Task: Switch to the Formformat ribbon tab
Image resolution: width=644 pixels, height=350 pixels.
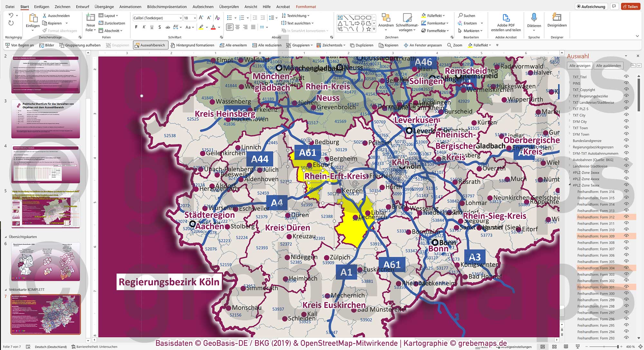Action: coord(306,6)
